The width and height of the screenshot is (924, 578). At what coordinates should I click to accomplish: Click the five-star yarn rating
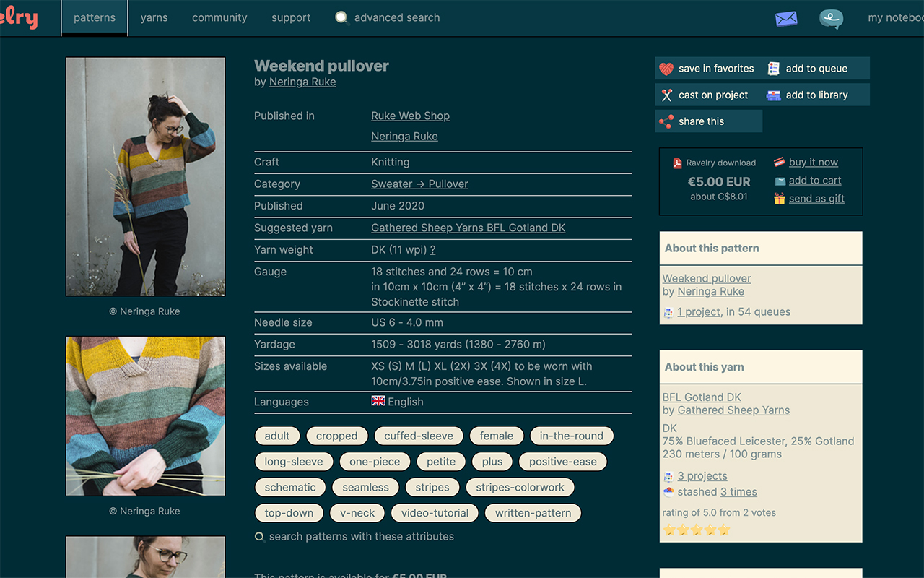pos(697,530)
